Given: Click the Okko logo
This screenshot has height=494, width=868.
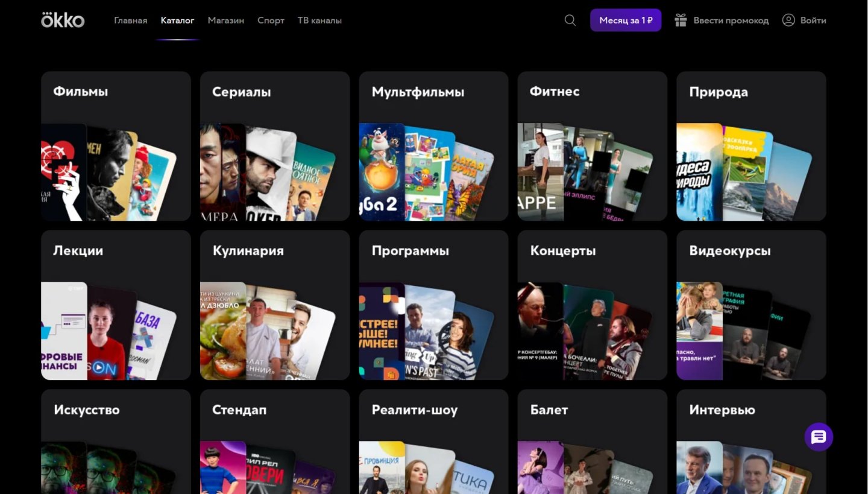Looking at the screenshot, I should coord(63,20).
